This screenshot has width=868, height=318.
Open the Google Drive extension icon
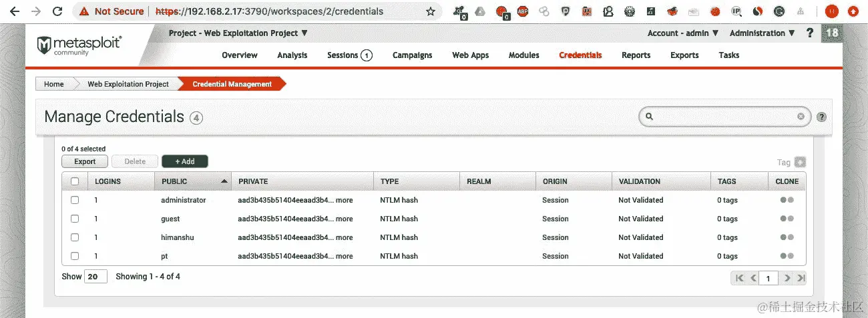pyautogui.click(x=480, y=11)
